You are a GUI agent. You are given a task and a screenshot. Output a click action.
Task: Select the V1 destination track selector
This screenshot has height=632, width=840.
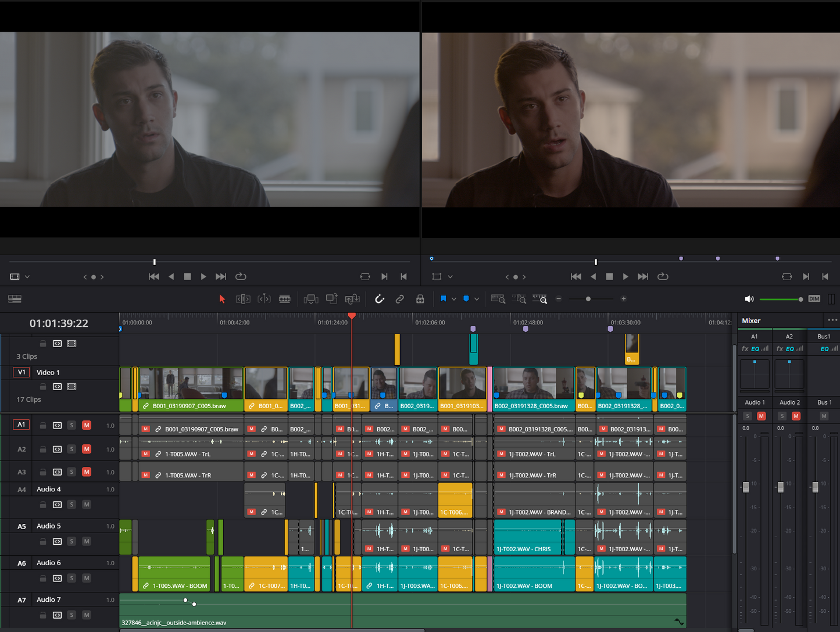point(22,372)
